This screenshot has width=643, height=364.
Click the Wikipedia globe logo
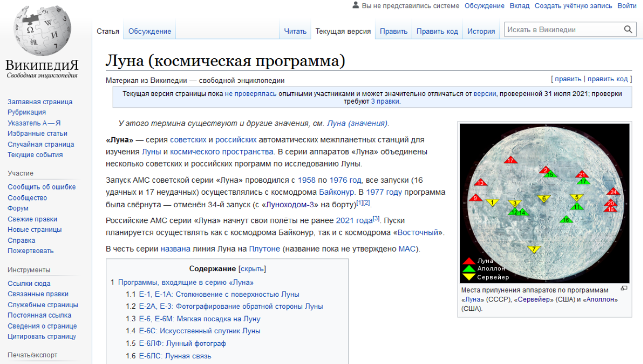coord(43,30)
